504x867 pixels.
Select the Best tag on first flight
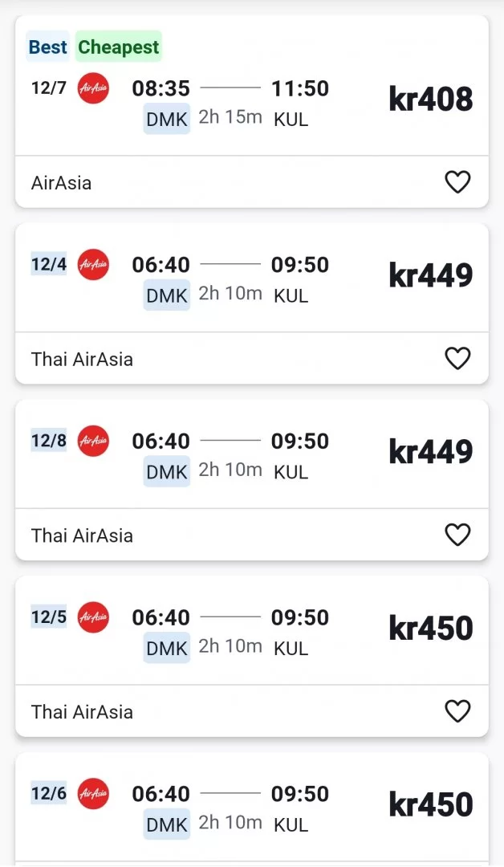point(48,47)
